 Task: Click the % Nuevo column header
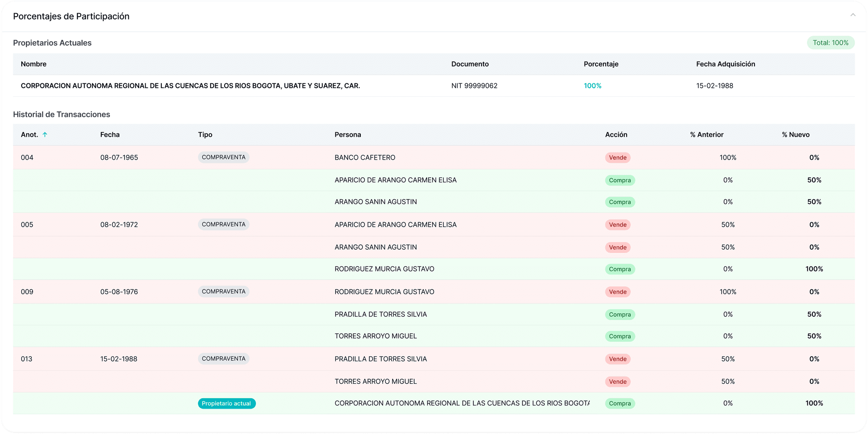796,134
